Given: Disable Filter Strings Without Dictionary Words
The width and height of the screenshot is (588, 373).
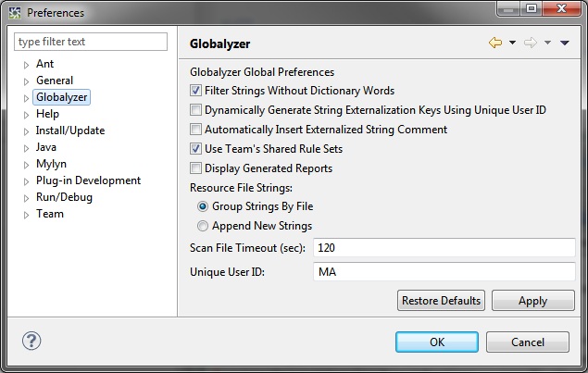Looking at the screenshot, I should 195,91.
